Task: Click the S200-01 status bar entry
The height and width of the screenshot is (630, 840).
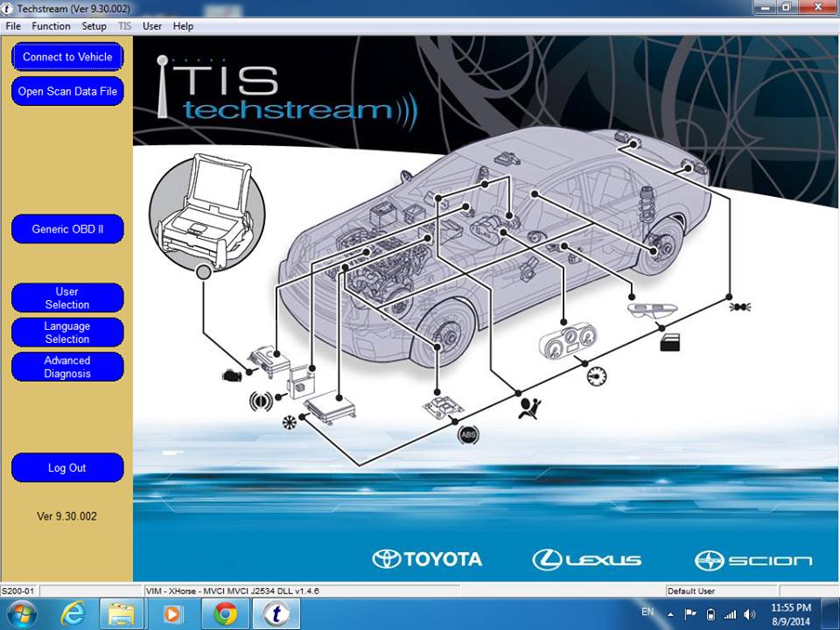Action: (x=18, y=591)
